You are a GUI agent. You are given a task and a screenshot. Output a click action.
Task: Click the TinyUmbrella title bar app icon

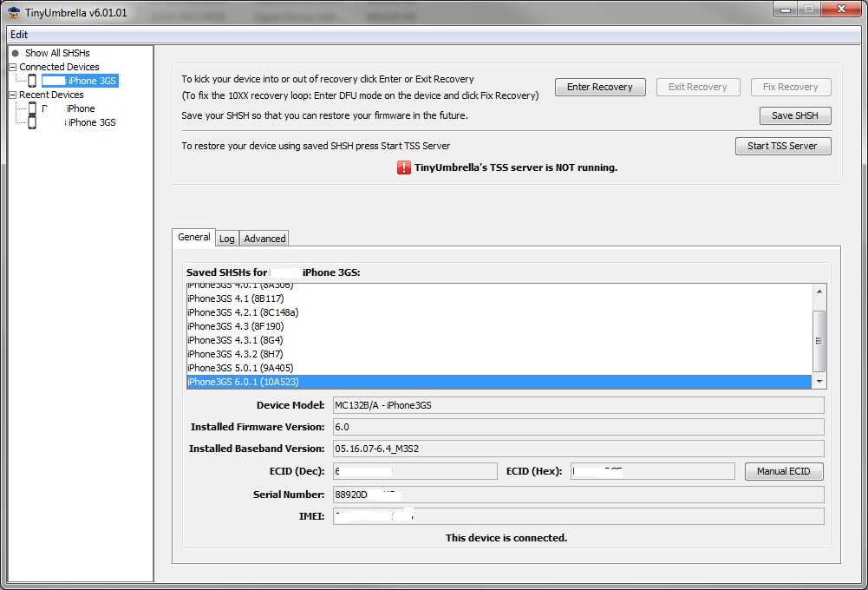13,13
